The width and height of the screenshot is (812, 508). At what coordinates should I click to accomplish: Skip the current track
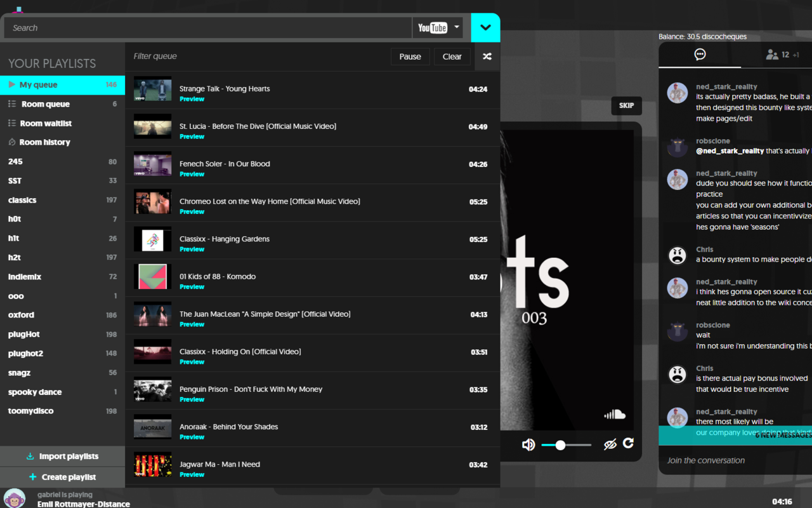[627, 105]
